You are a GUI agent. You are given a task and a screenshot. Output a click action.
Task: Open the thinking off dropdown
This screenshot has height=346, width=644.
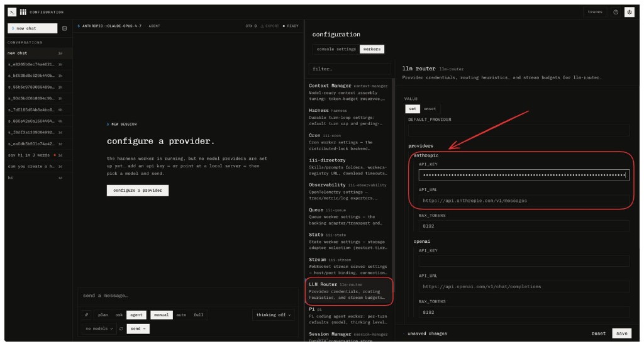click(273, 315)
